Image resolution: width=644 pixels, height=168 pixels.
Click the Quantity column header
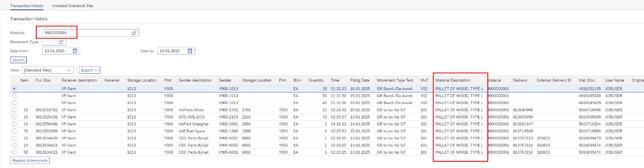point(316,80)
